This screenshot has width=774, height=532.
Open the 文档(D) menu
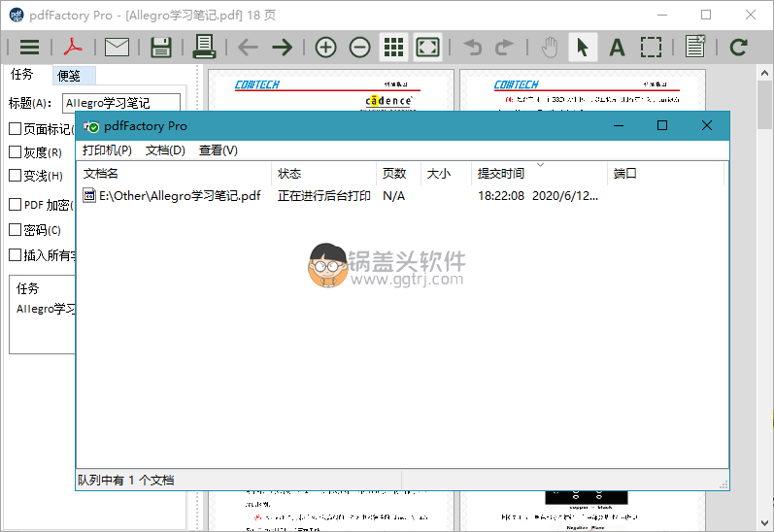point(165,150)
